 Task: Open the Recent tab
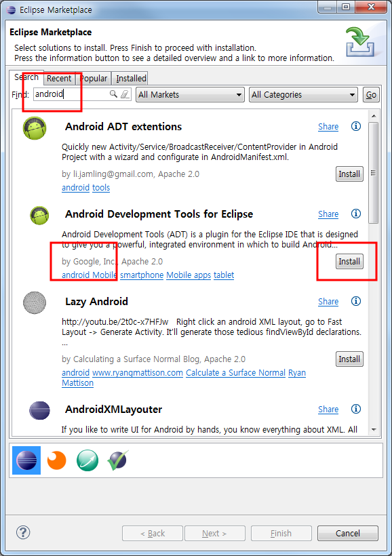[x=59, y=79]
